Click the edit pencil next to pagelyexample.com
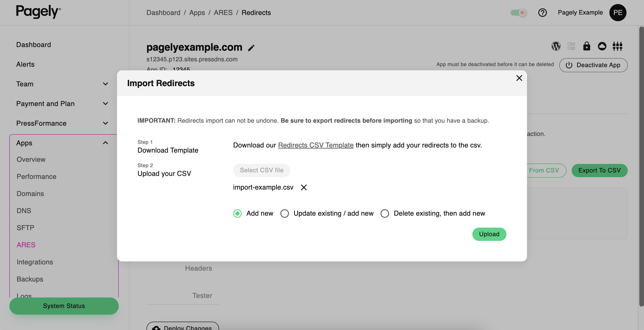This screenshot has height=330, width=644. [251, 48]
